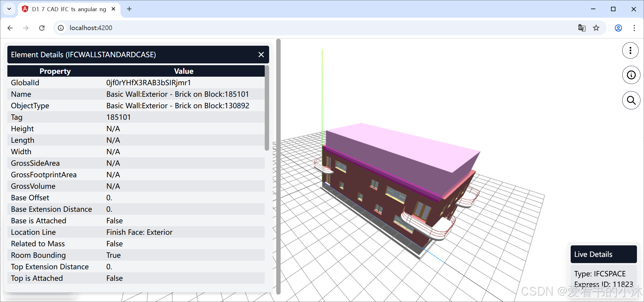Viewport: 644px width, 302px height.
Task: Click the brick wall of building model
Action: click(x=362, y=183)
